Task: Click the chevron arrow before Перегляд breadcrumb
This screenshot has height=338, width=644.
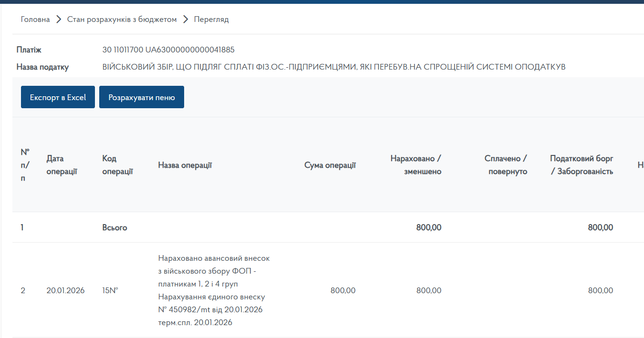Action: pyautogui.click(x=186, y=20)
